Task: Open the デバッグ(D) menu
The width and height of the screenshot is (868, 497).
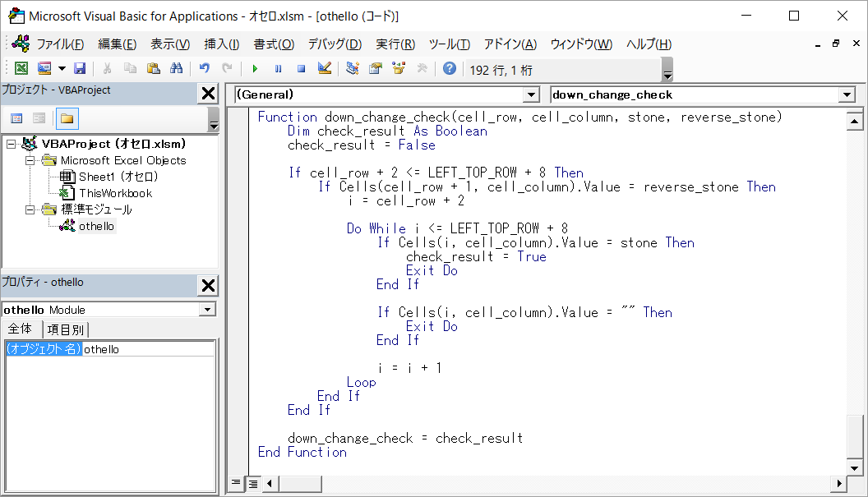Action: coord(335,44)
